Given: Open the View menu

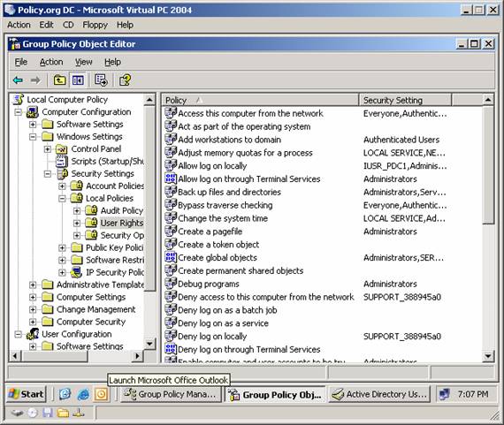Looking at the screenshot, I should point(84,62).
